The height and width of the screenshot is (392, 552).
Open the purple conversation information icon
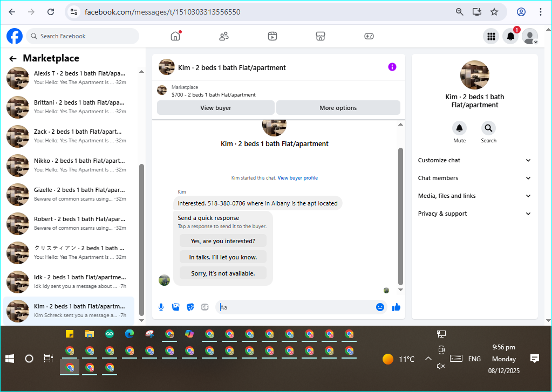(392, 67)
